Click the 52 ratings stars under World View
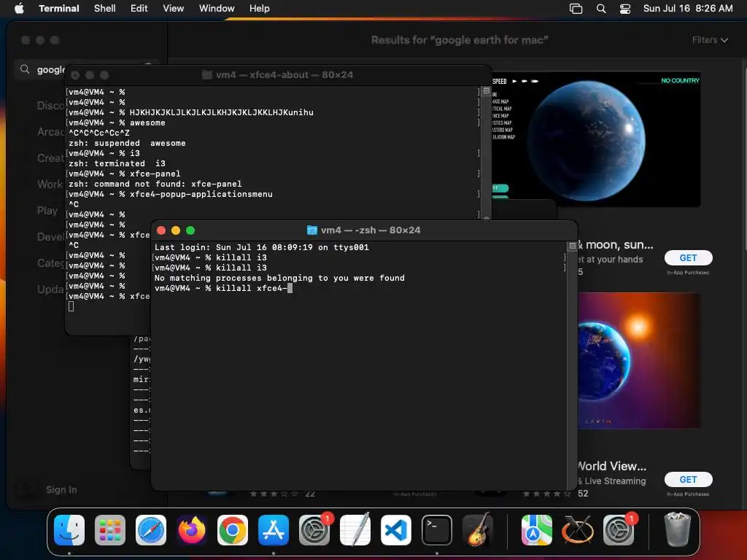This screenshot has width=747, height=560. click(x=547, y=494)
